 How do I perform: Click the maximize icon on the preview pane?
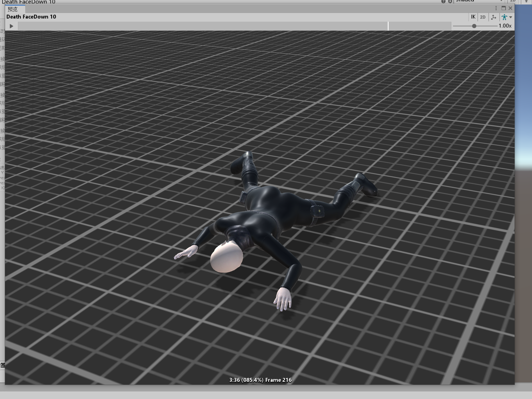503,8
